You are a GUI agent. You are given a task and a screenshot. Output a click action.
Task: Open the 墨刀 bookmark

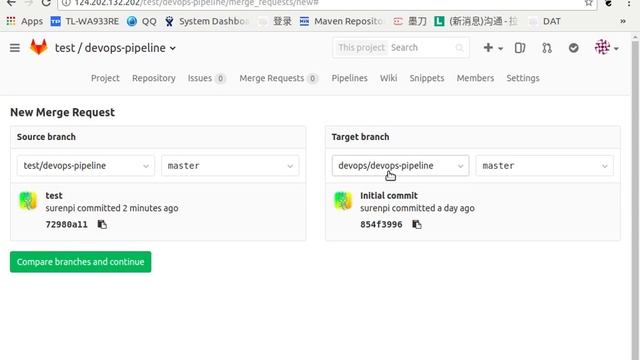(x=410, y=21)
